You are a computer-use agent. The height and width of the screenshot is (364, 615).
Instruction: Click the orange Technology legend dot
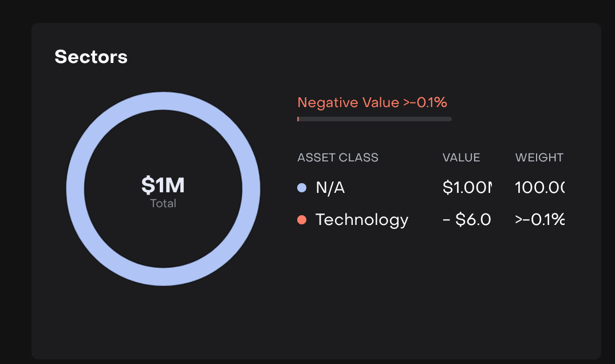pos(302,220)
